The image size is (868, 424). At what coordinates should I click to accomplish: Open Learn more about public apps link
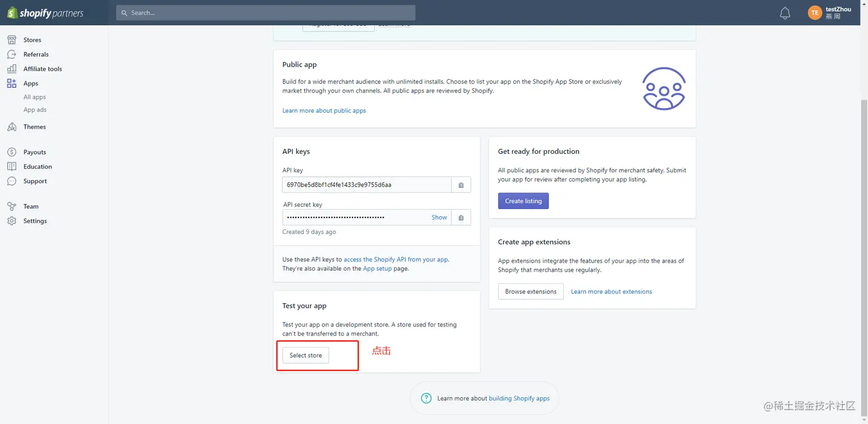pos(324,110)
